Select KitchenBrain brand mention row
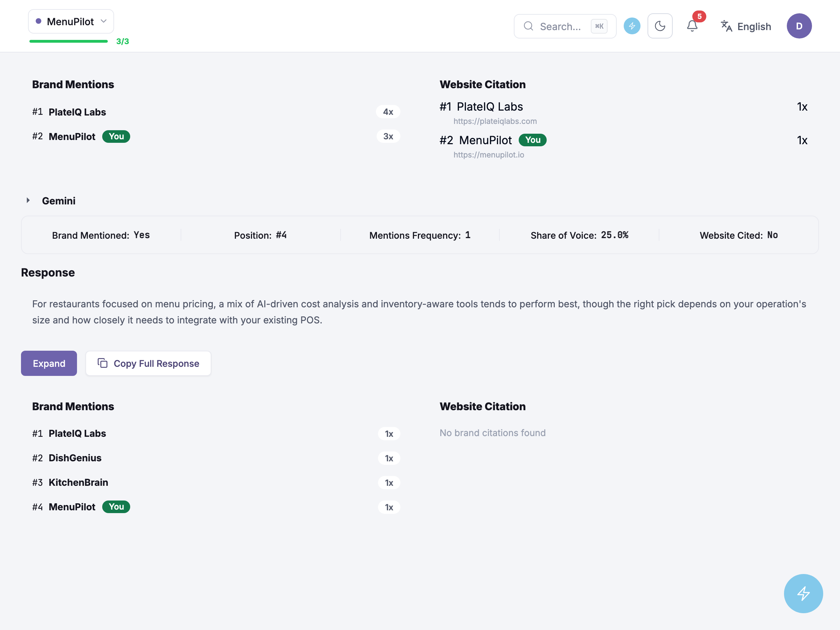 click(216, 482)
